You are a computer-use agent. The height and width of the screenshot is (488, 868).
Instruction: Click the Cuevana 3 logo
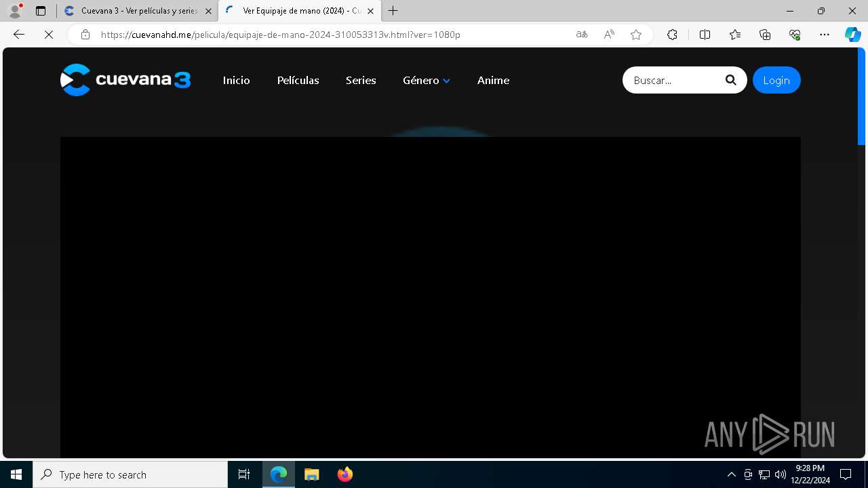(x=125, y=80)
